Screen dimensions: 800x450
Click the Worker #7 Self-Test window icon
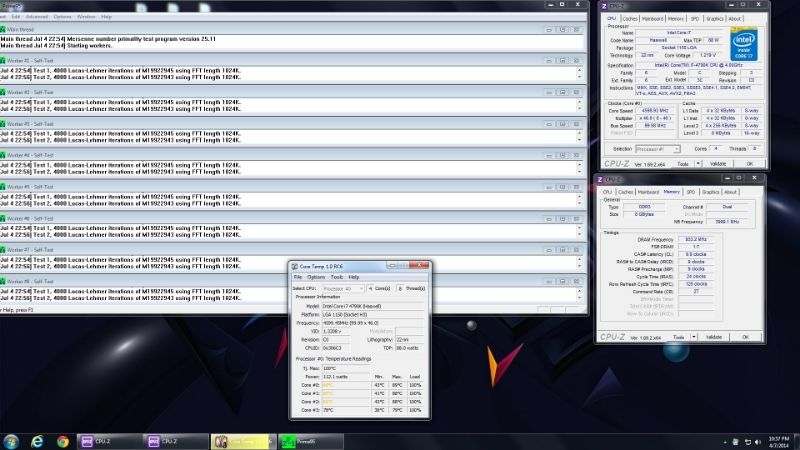(3, 250)
